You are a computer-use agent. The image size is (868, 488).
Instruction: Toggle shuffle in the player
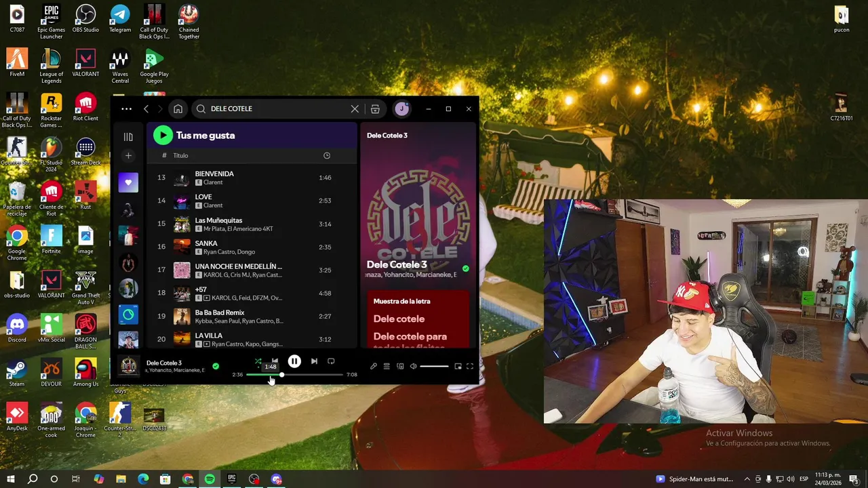258,361
